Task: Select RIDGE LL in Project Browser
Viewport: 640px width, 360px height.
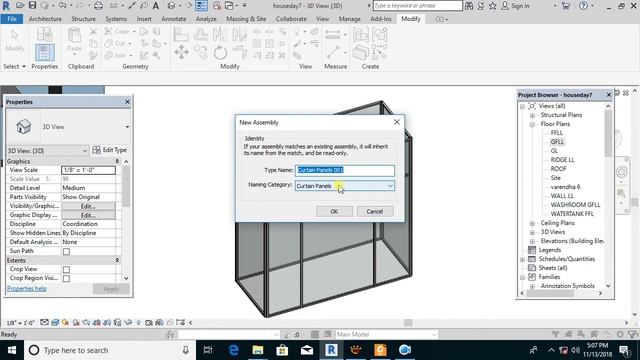Action: [562, 160]
